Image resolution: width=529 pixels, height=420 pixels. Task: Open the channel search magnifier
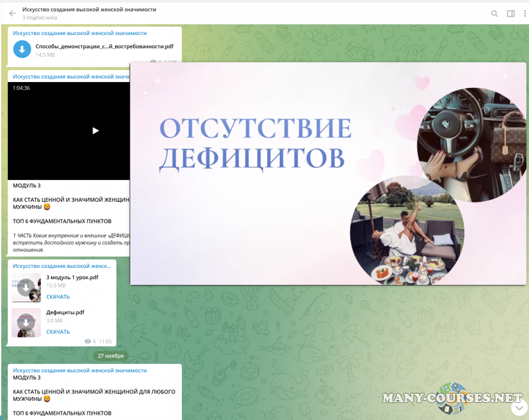click(x=495, y=13)
